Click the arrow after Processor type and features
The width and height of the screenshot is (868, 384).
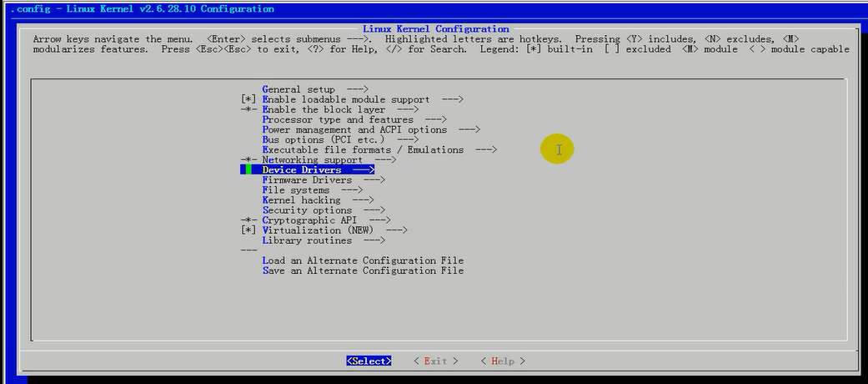pyautogui.click(x=435, y=119)
